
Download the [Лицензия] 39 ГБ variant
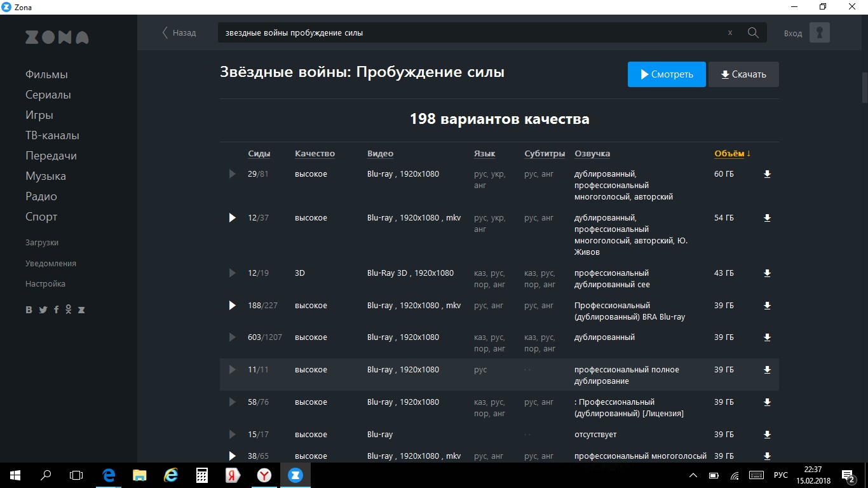point(767,402)
